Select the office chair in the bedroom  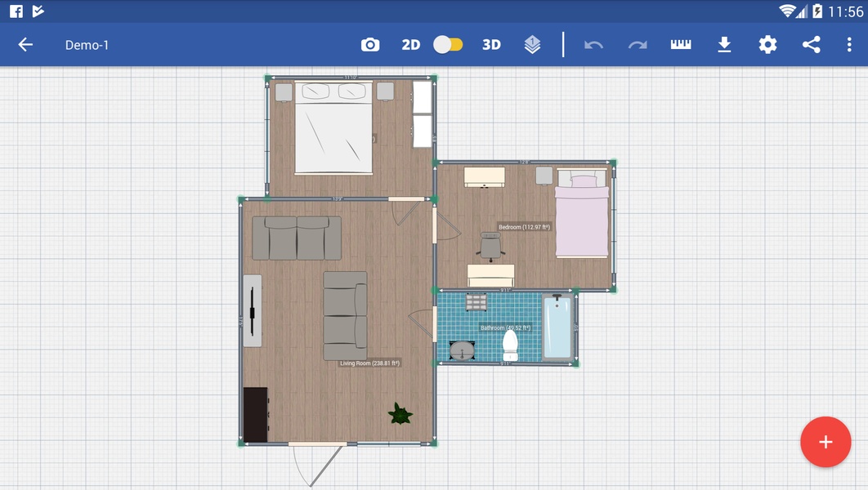(490, 246)
